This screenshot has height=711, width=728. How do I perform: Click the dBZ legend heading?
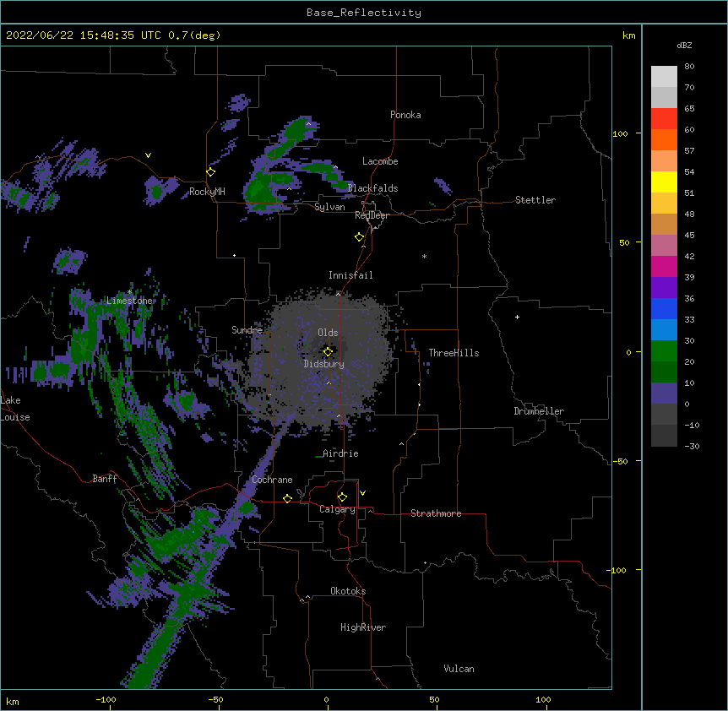[684, 45]
